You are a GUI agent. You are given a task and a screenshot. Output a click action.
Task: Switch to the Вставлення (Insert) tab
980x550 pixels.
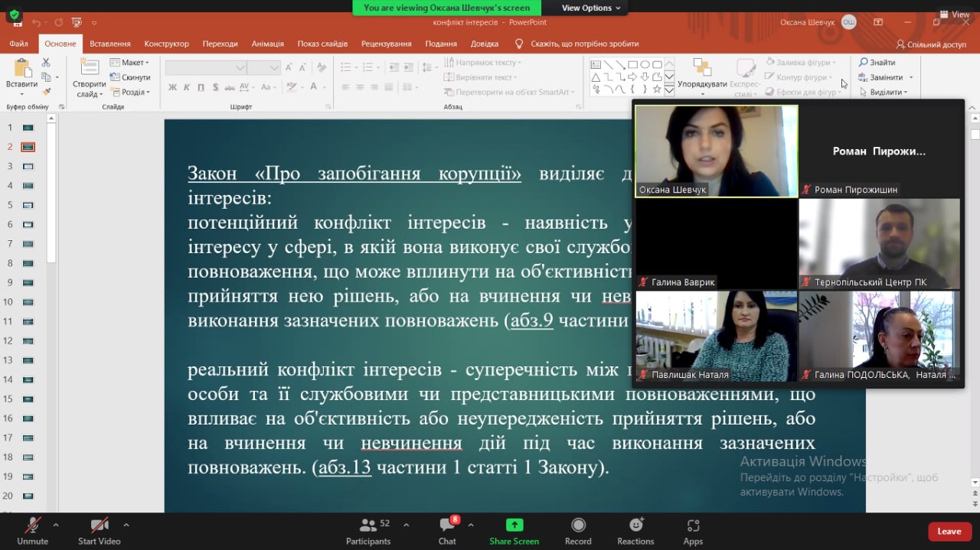click(110, 44)
